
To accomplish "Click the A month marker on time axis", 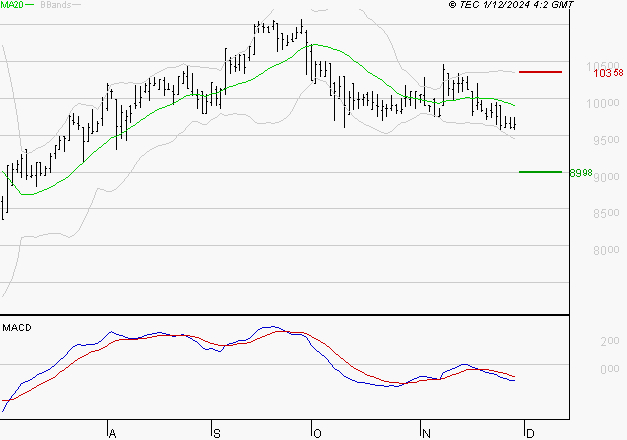I will tap(112, 434).
